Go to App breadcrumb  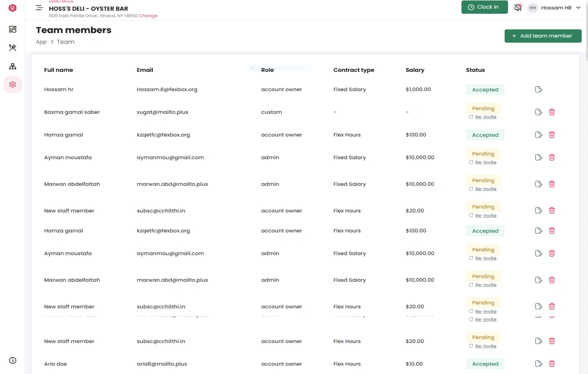pyautogui.click(x=41, y=42)
